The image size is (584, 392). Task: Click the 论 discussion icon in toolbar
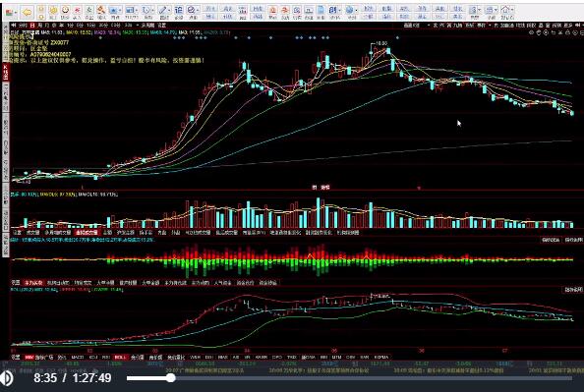pyautogui.click(x=179, y=11)
